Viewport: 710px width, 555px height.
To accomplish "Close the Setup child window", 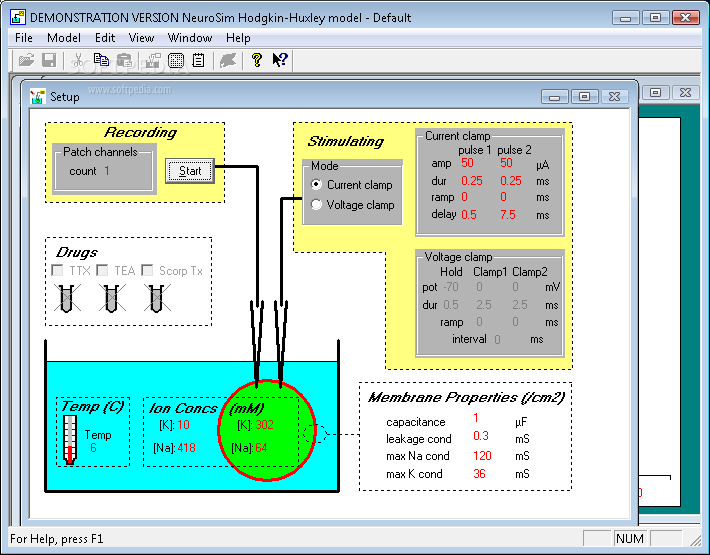I will tap(614, 96).
